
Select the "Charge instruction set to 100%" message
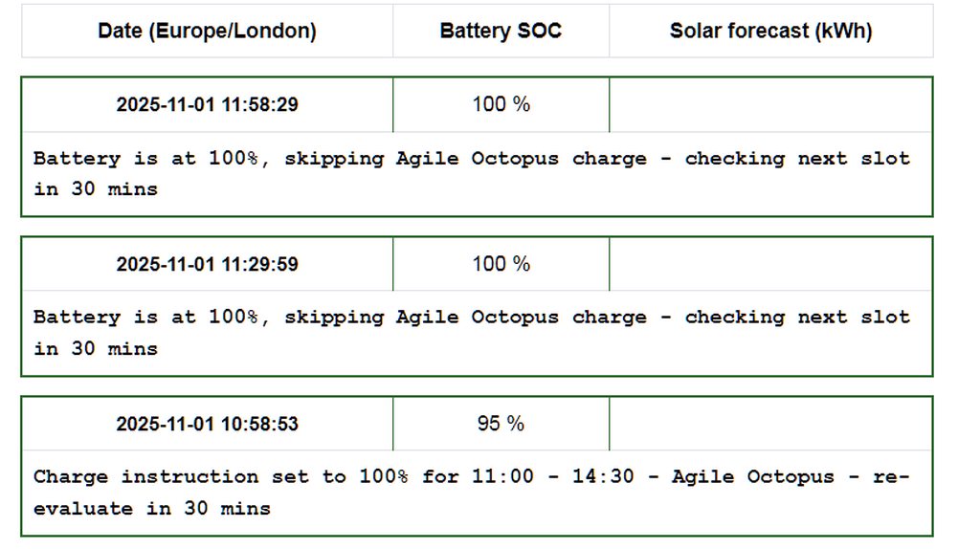pyautogui.click(x=220, y=476)
